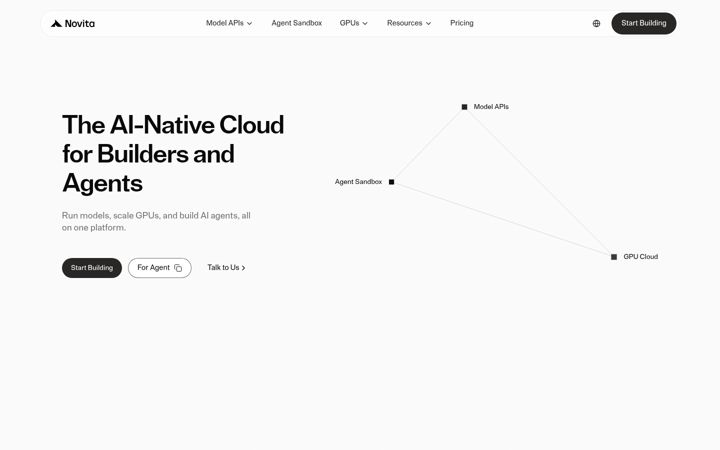The image size is (720, 450).
Task: Open the Agent Sandbox nav link
Action: 297,23
